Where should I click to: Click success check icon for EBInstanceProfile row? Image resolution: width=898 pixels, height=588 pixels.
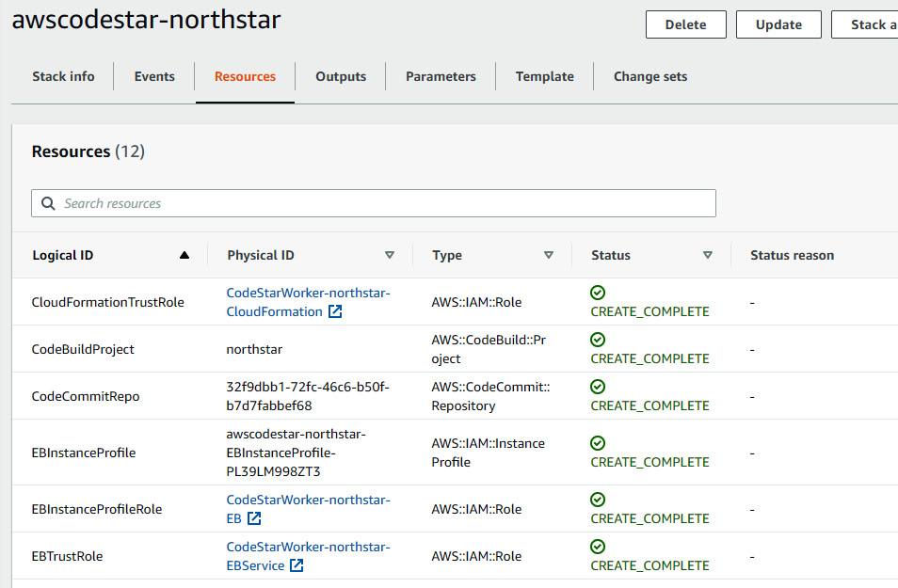point(598,443)
